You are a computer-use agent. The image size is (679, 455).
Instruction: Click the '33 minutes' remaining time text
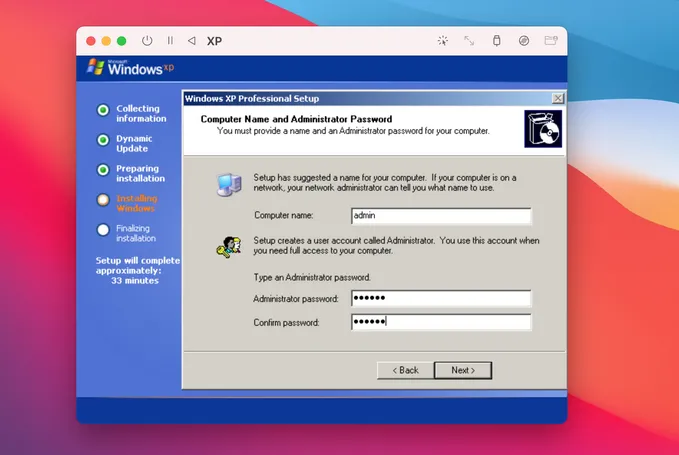tap(135, 281)
